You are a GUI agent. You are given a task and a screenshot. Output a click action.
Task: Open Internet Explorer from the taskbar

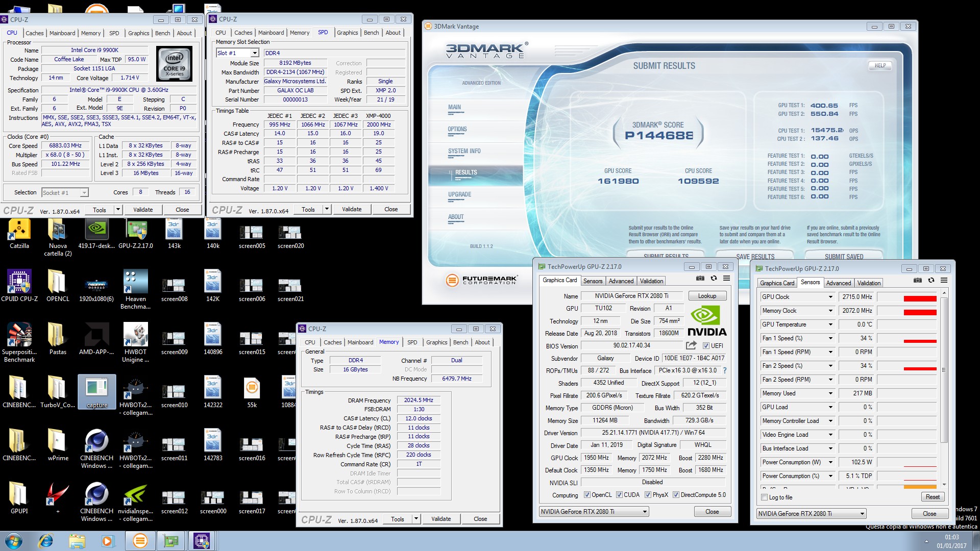pyautogui.click(x=46, y=541)
